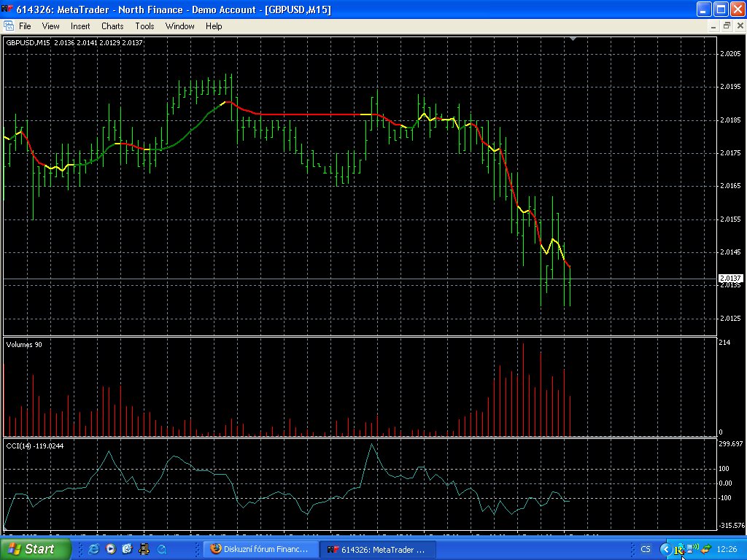
Task: Open the Help menu
Action: [x=214, y=26]
